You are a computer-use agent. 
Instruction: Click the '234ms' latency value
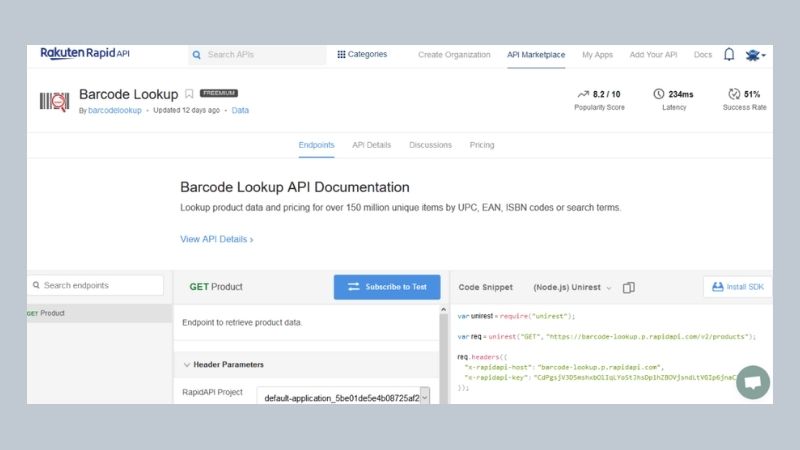pos(681,94)
